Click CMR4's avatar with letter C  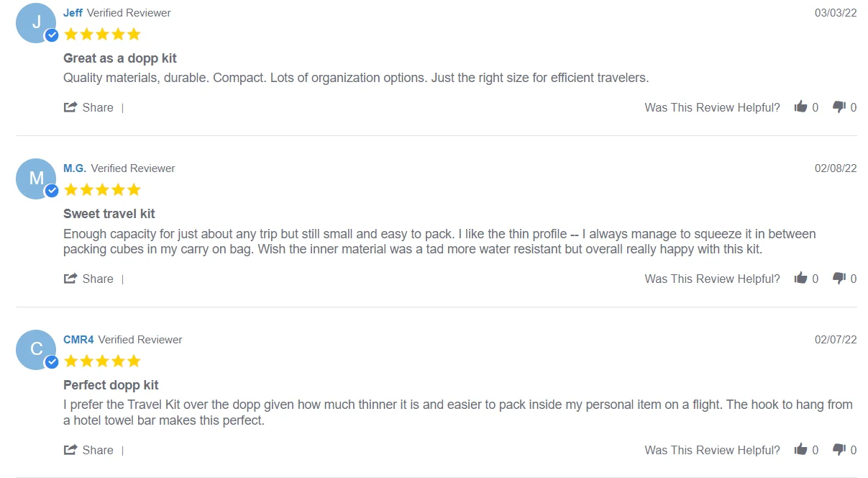tap(35, 349)
